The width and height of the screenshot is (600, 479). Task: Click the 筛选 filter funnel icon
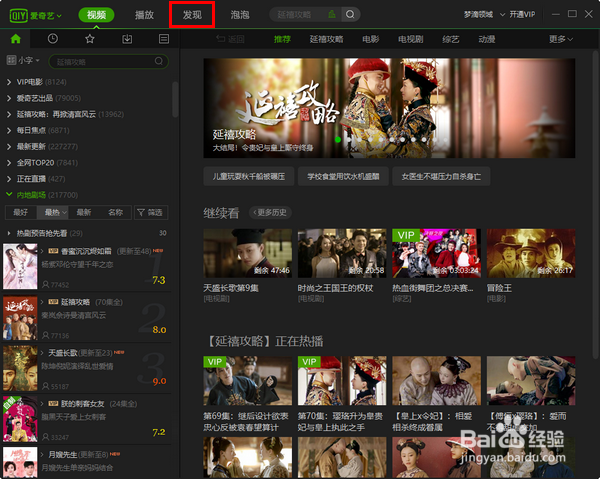[x=141, y=212]
